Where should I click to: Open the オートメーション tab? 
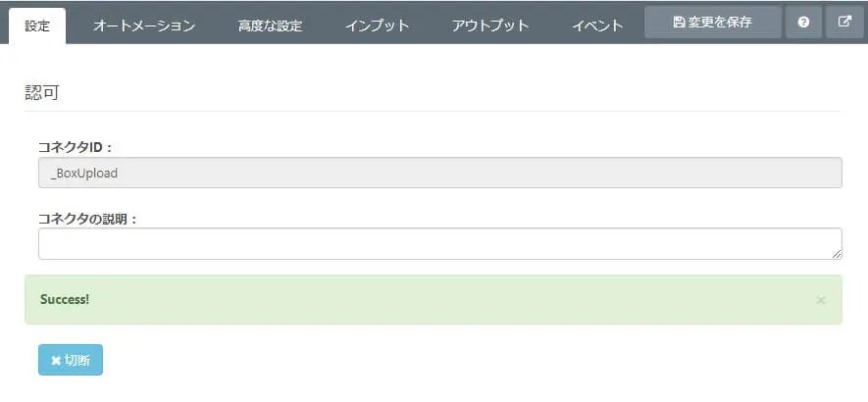(x=144, y=25)
